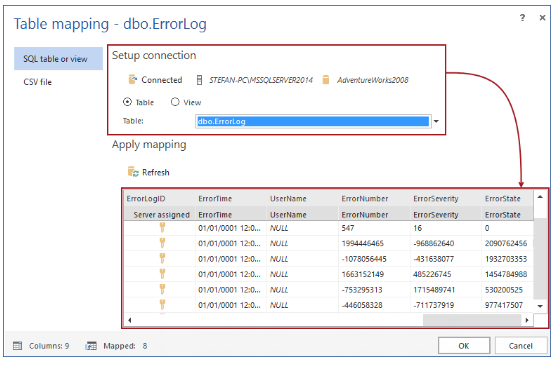Open ErrorTime mapping cell dropdown
The height and width of the screenshot is (371, 558).
coord(231,214)
